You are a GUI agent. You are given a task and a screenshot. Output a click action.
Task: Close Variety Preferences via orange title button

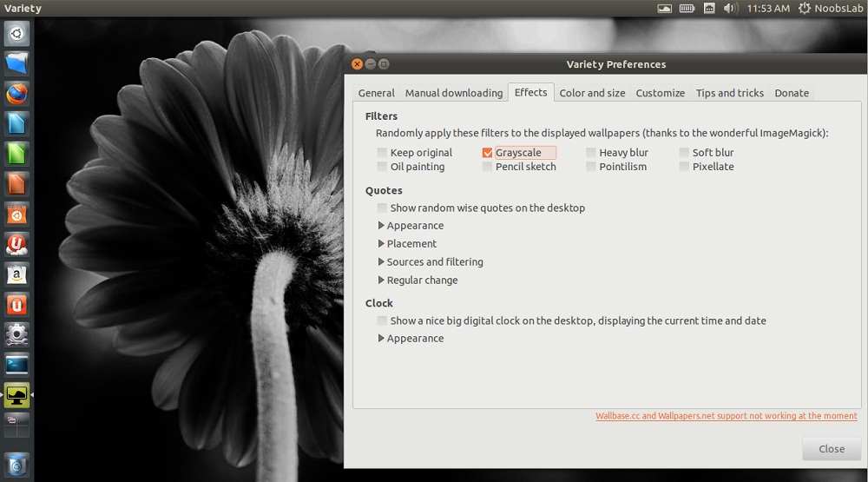coord(357,64)
